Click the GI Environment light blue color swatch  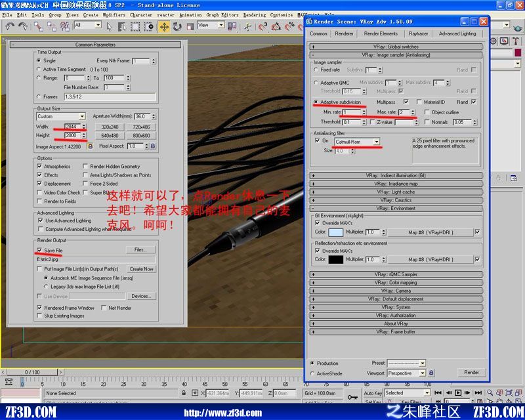(335, 232)
